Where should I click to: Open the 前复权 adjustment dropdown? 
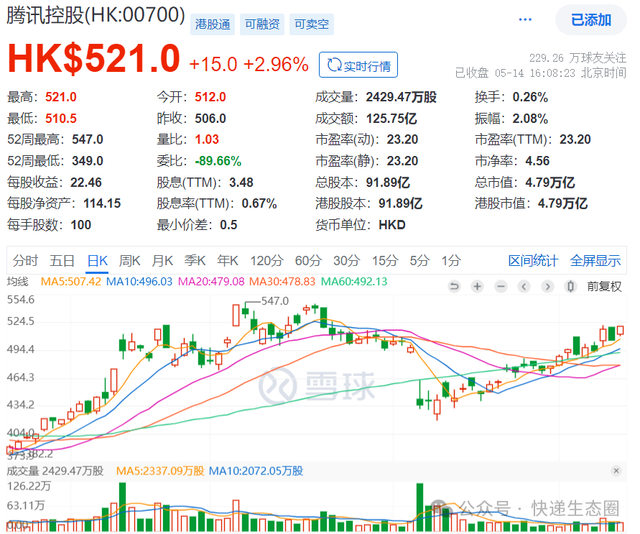[x=604, y=287]
